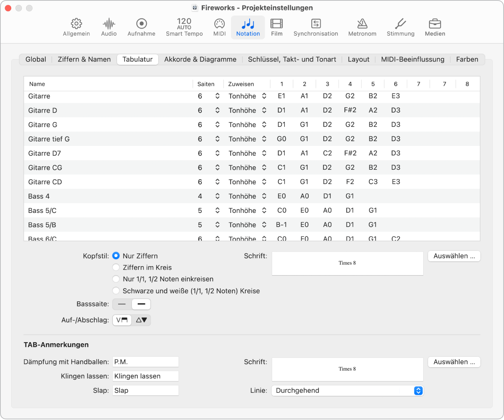Open the Saiten stepper for Bass 4
504x420 pixels.
click(x=217, y=196)
